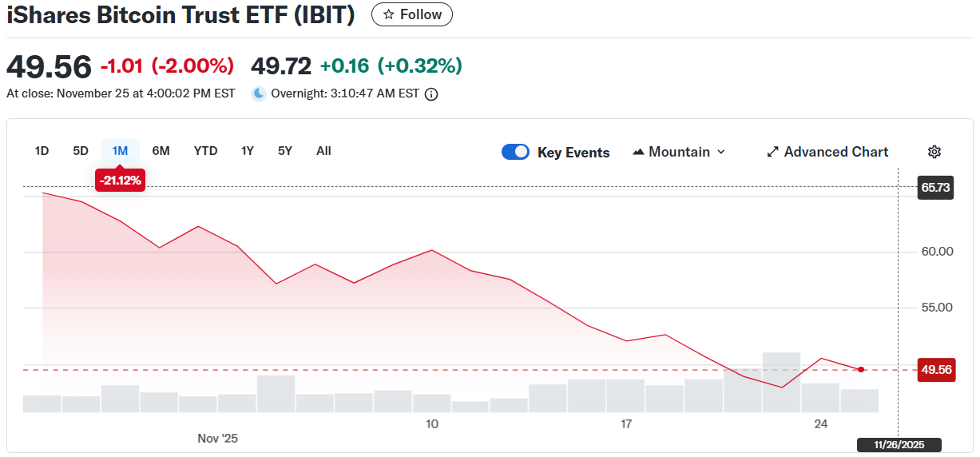Choose the YTD range tab
The image size is (980, 457).
pyautogui.click(x=205, y=151)
